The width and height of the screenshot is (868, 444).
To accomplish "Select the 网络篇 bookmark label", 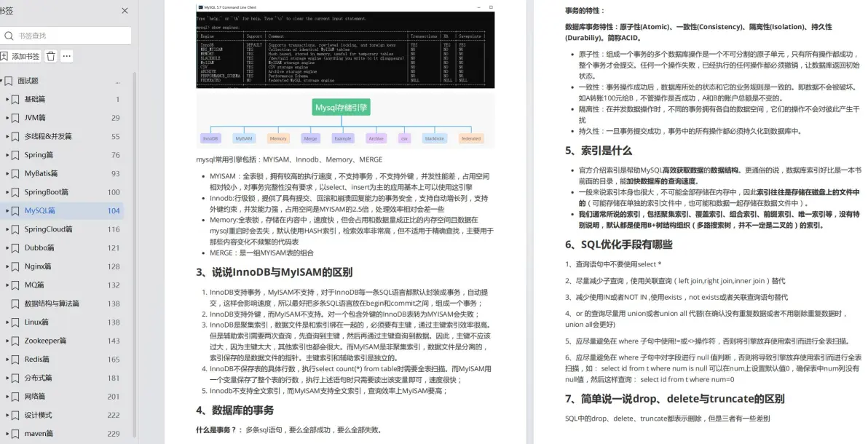I will pos(35,397).
